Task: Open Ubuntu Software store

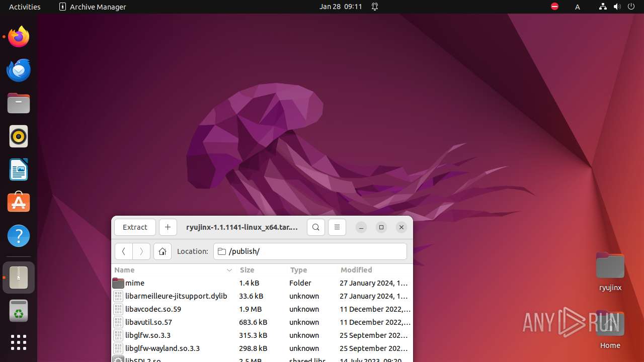Action: [19, 203]
